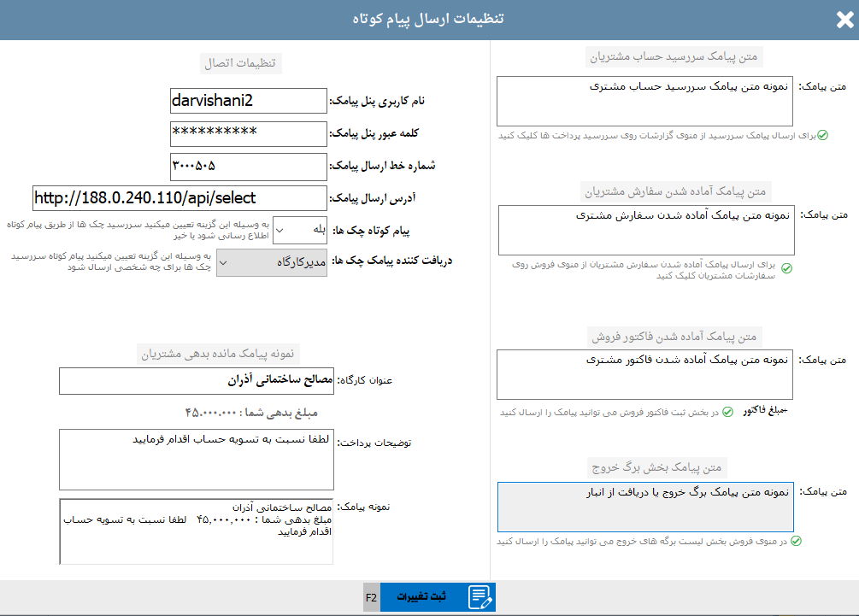This screenshot has height=616, width=859.
Task: Click the hint about notifying check due dates by SMS
Action: pos(138,230)
